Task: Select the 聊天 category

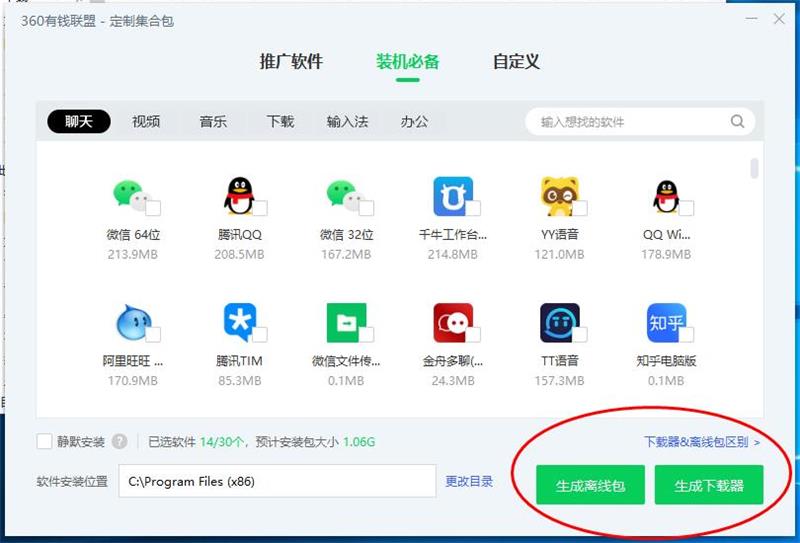Action: click(x=79, y=121)
